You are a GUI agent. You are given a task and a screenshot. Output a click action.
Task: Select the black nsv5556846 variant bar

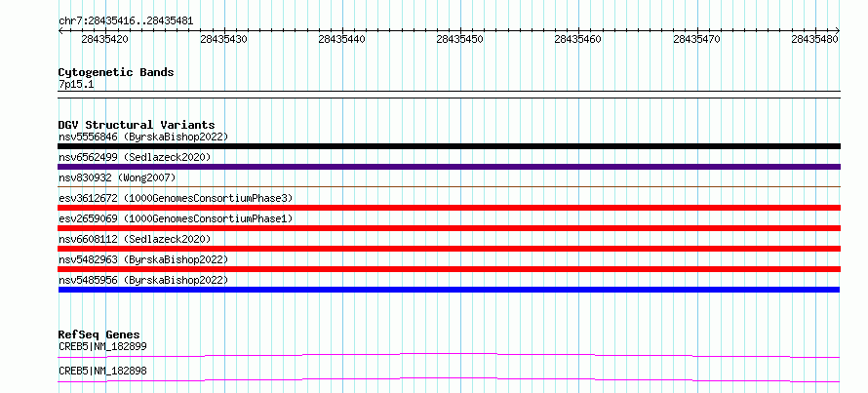coord(449,146)
